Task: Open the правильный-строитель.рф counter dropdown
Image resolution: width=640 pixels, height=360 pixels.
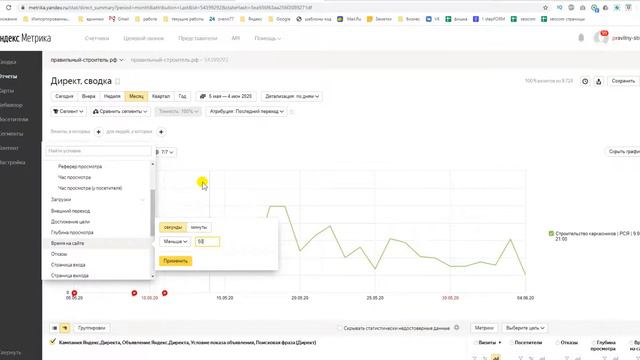Action: point(87,60)
